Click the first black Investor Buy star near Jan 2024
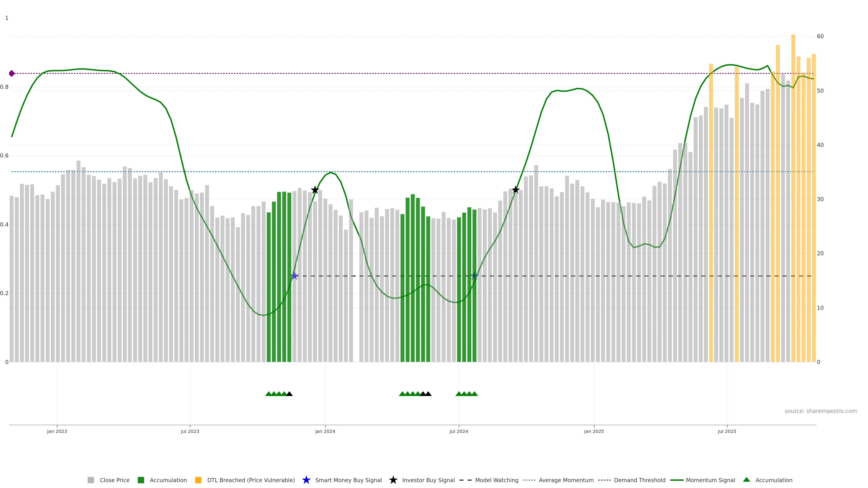Screen dimensions: 868x488 click(315, 190)
